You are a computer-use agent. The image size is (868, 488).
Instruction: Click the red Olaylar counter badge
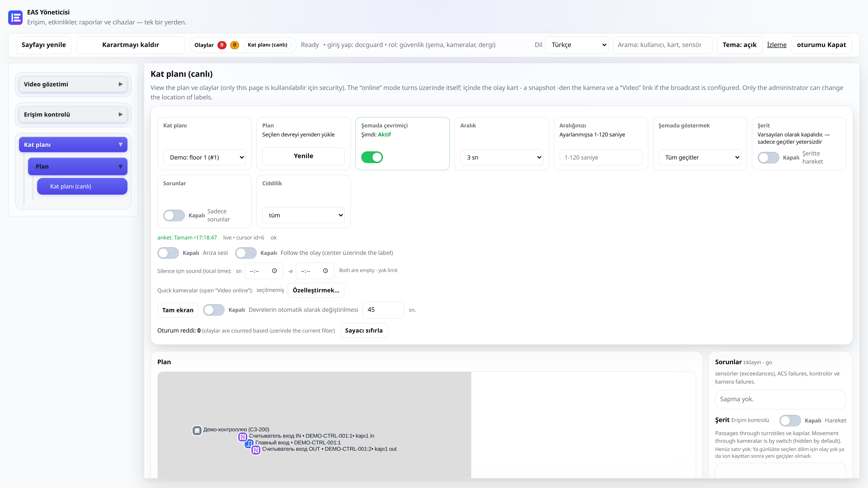tap(222, 45)
